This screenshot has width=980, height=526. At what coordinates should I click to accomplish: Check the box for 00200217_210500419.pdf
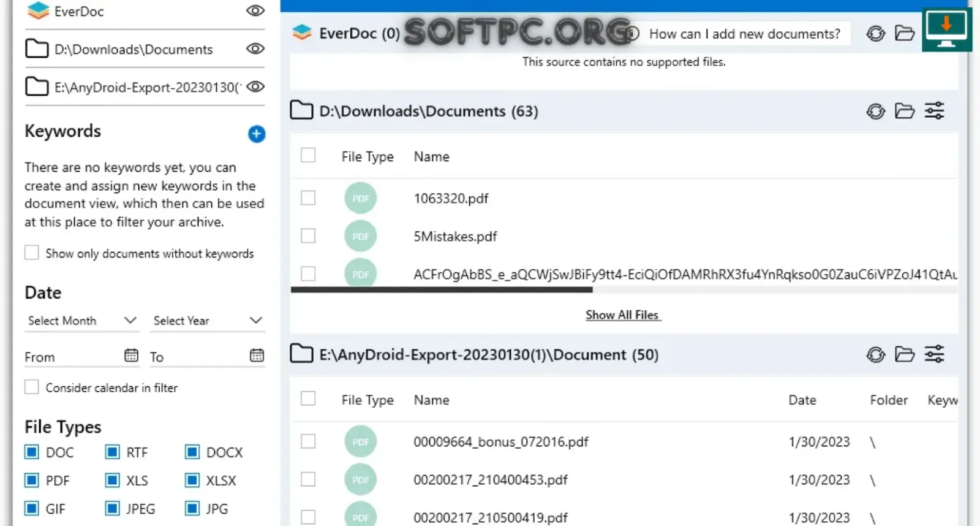pyautogui.click(x=308, y=517)
